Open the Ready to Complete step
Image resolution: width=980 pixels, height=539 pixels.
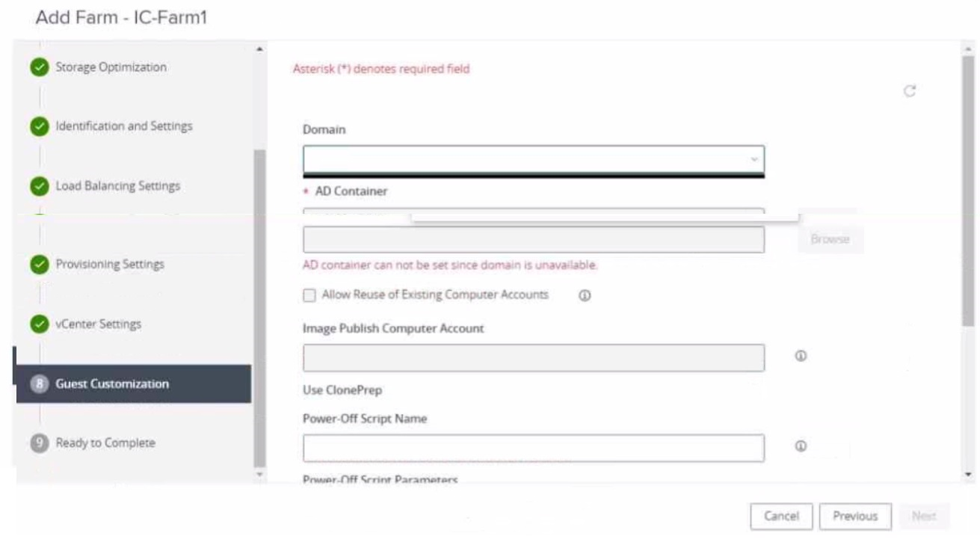(x=105, y=443)
